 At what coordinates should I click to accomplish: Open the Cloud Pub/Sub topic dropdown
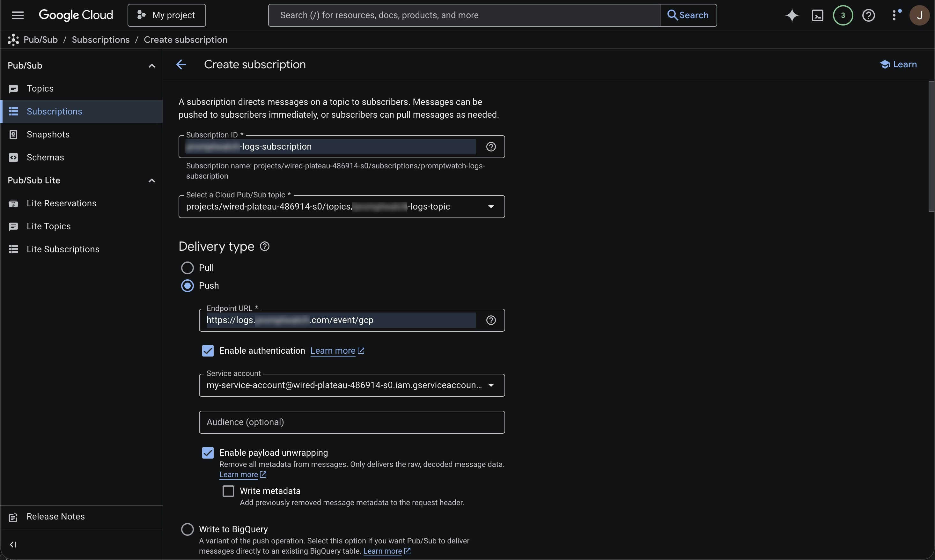click(491, 206)
